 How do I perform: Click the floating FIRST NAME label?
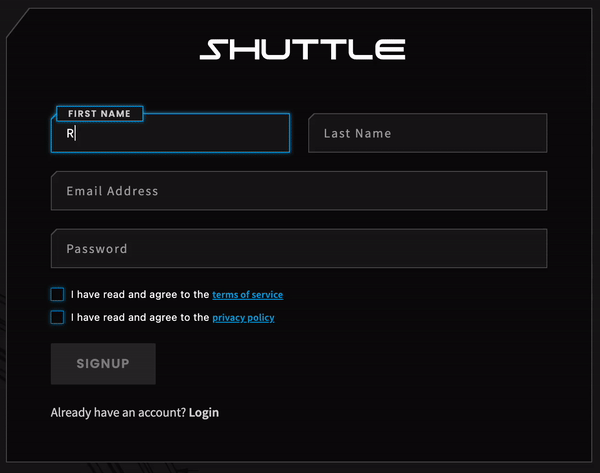point(99,114)
